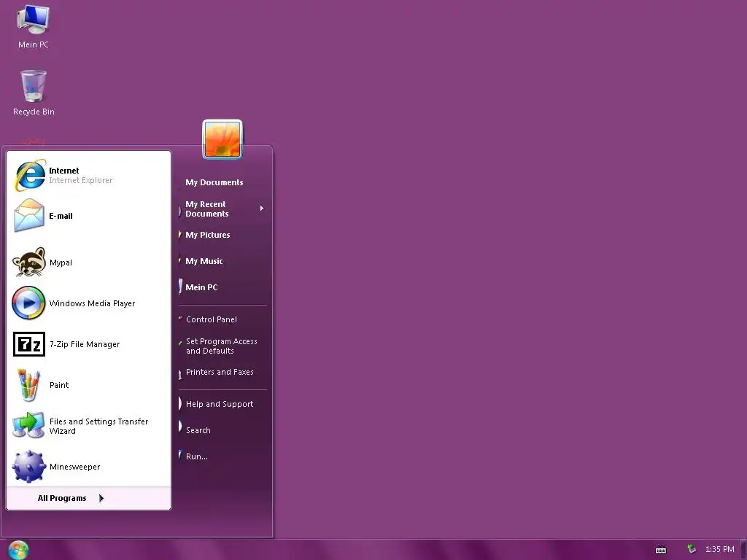Launch Mypal via its raccoon icon

[x=29, y=262]
